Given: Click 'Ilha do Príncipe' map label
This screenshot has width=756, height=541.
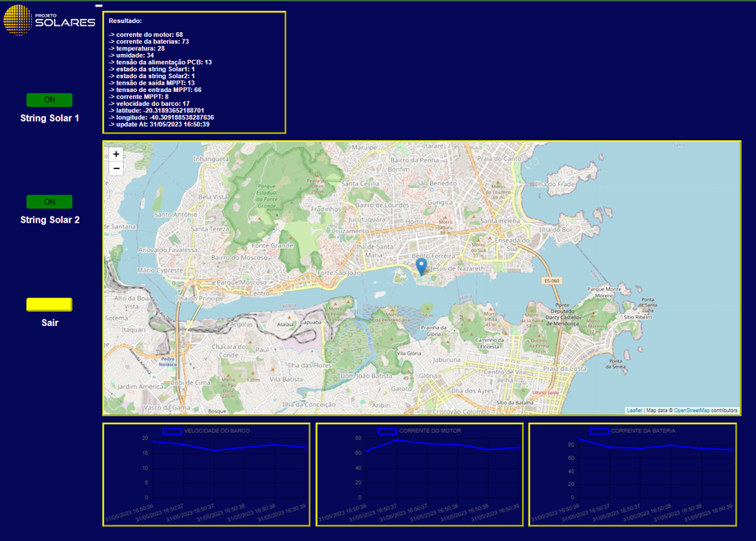Looking at the screenshot, I should coord(199,299).
